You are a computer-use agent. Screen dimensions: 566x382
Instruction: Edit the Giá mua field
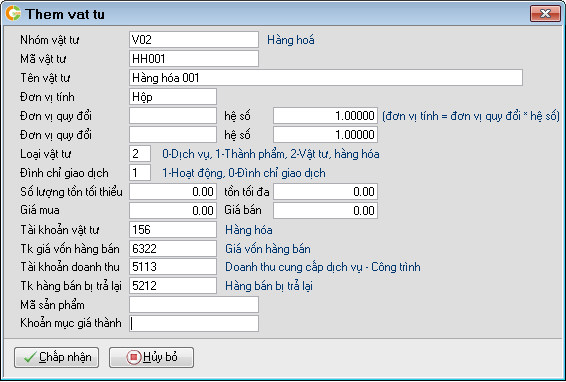[173, 210]
